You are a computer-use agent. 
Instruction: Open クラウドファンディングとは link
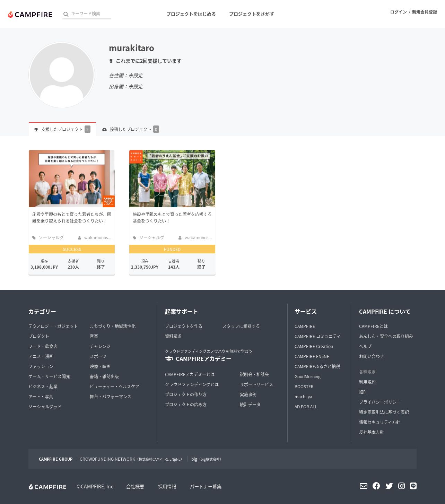point(192,384)
